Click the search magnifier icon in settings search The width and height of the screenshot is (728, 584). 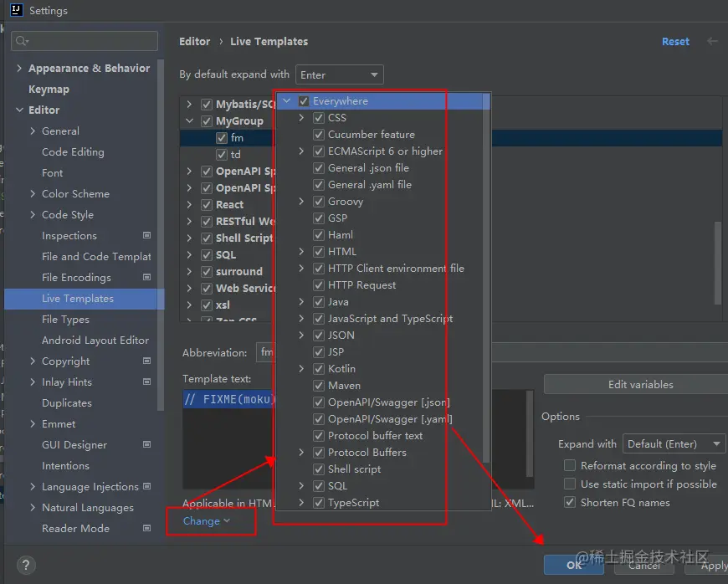(22, 41)
